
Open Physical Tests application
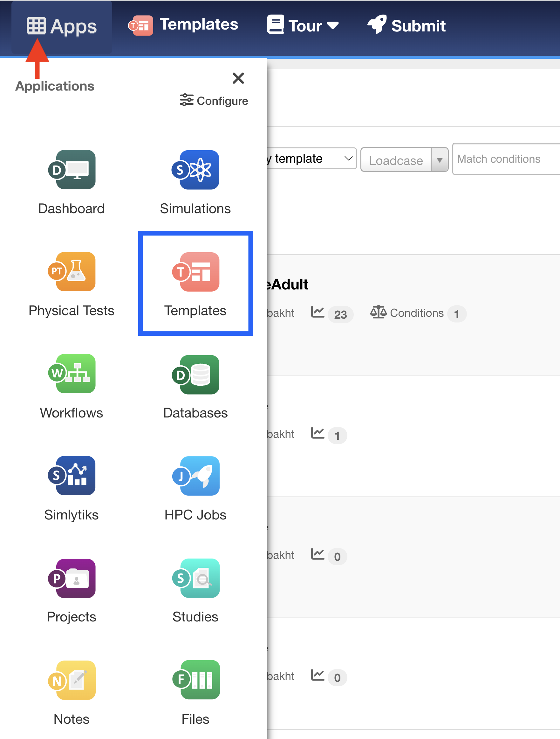point(72,284)
